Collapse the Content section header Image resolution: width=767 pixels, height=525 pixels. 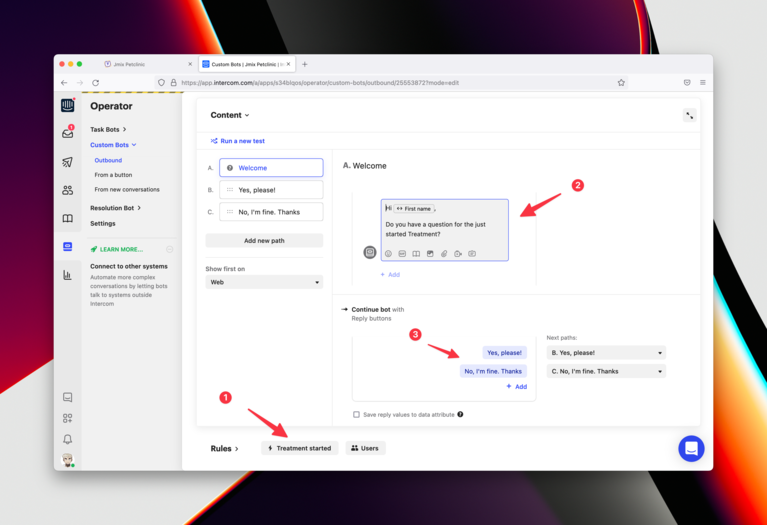(230, 115)
